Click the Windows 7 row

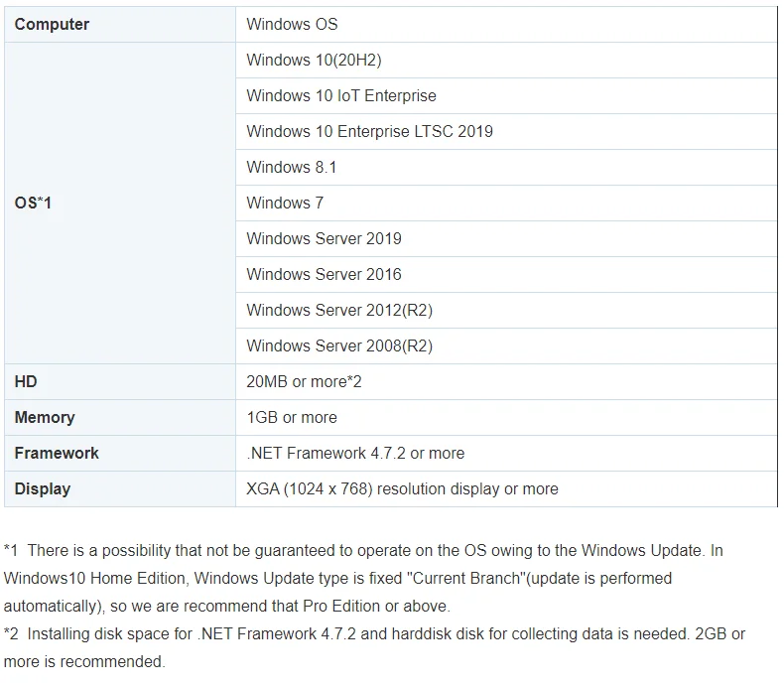click(285, 203)
